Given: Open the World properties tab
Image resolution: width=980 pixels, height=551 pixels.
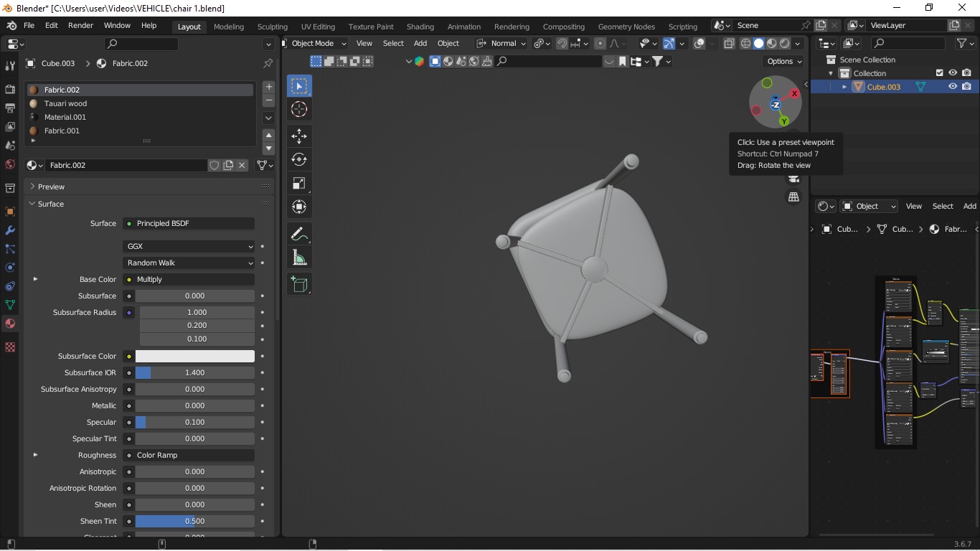Looking at the screenshot, I should point(10,164).
